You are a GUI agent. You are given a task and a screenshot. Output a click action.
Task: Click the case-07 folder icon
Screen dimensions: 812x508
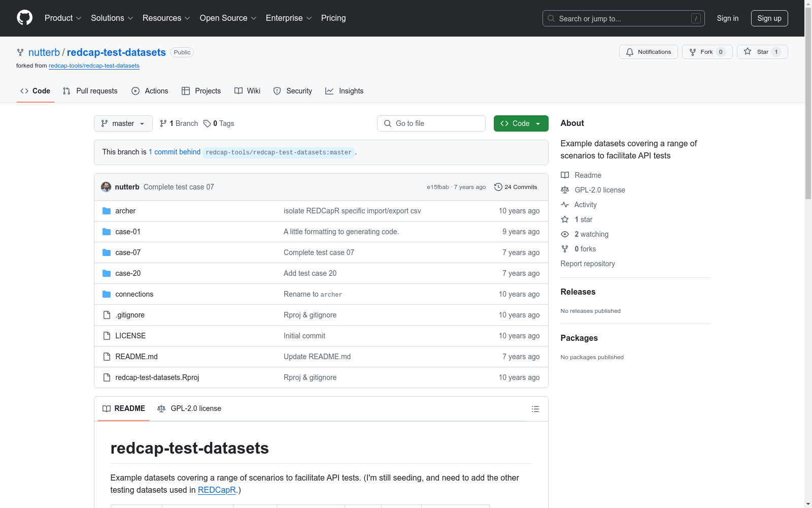(107, 252)
